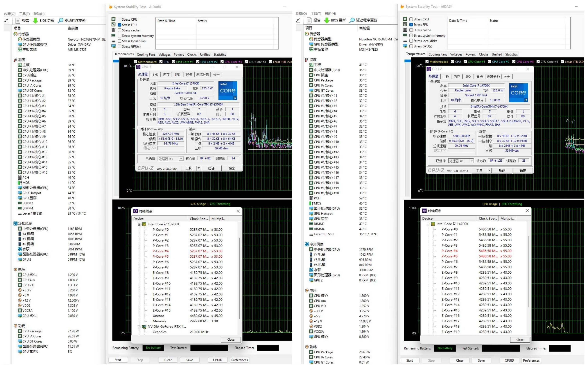Viewport: 588px width, 368px height.
Task: Click Preferences button in 13700K stability test
Action: tap(239, 360)
